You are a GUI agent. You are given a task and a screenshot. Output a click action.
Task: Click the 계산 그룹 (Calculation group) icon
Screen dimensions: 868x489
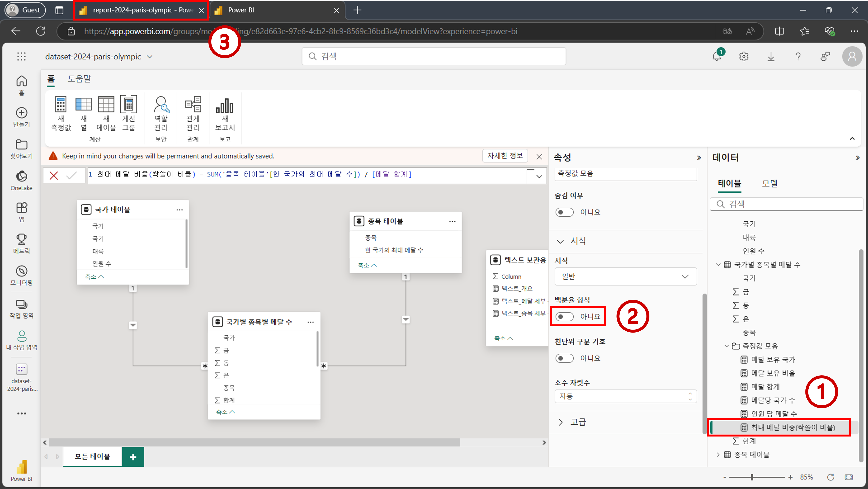pos(129,113)
